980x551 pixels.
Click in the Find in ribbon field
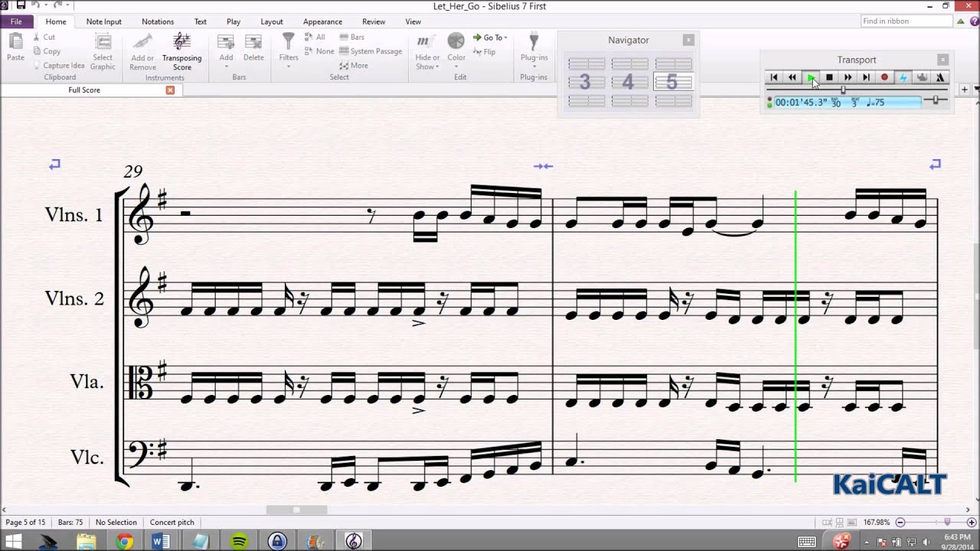[906, 21]
